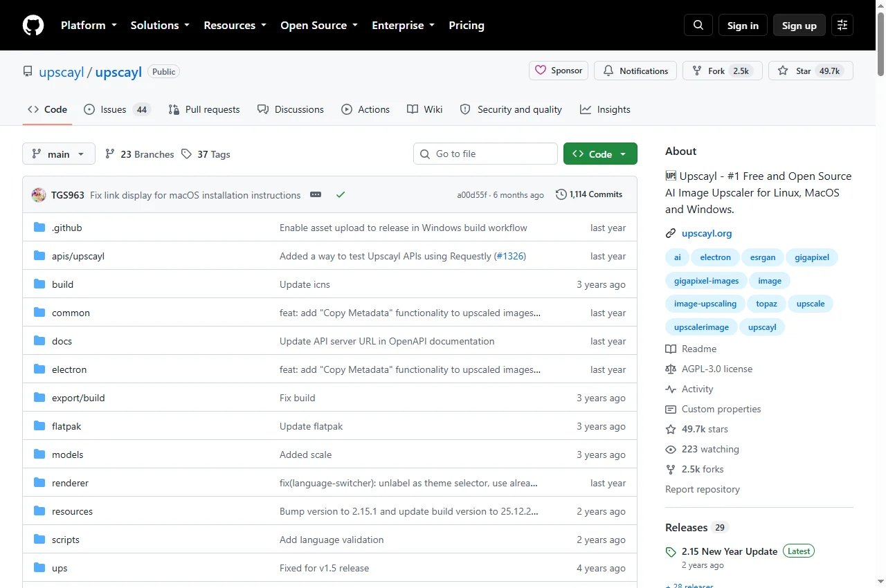Click the page vertical scrollbar
The height and width of the screenshot is (588, 886).
pos(880,294)
